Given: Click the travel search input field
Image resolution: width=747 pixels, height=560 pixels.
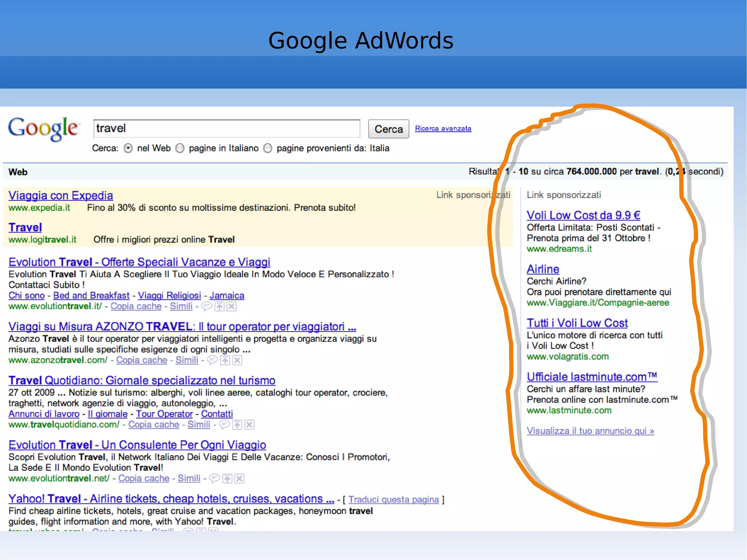Looking at the screenshot, I should (227, 129).
